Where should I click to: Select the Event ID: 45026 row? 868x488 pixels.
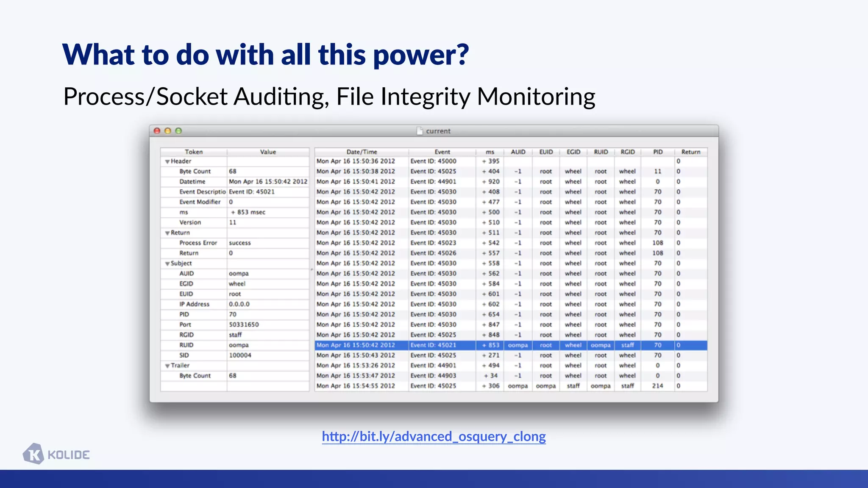point(511,253)
